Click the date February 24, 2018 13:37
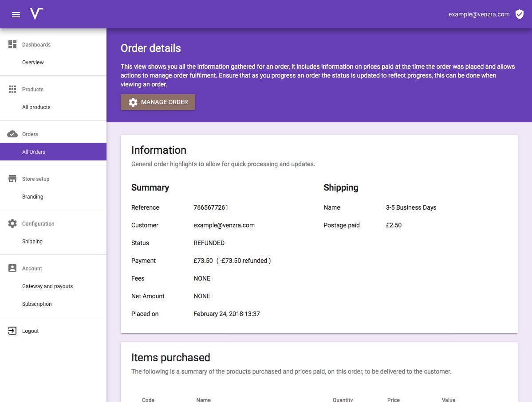Screen dimensions: 532x402 point(227,314)
